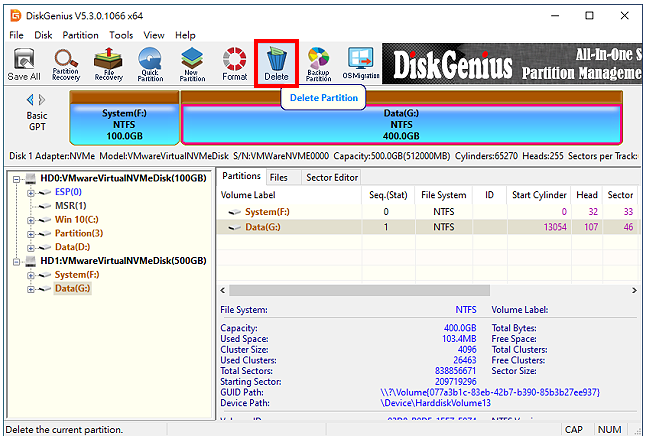This screenshot has height=443, width=652.
Task: Click the \Device\HarddiskVolume13 device path value
Action: (435, 403)
